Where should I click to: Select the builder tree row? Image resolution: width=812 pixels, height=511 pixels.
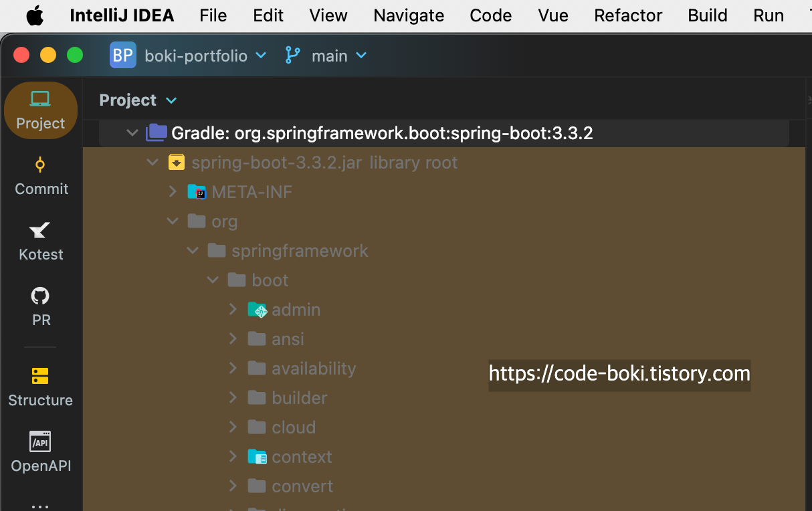[x=444, y=398]
